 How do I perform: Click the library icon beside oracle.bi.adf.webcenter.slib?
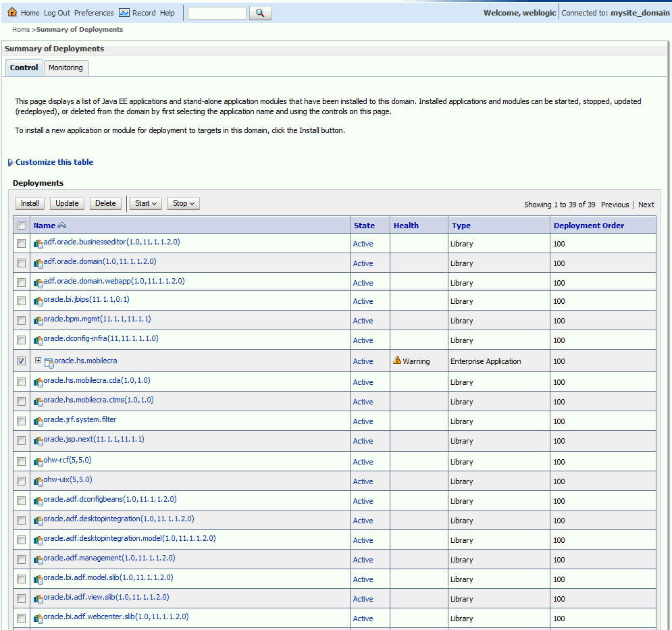[38, 619]
